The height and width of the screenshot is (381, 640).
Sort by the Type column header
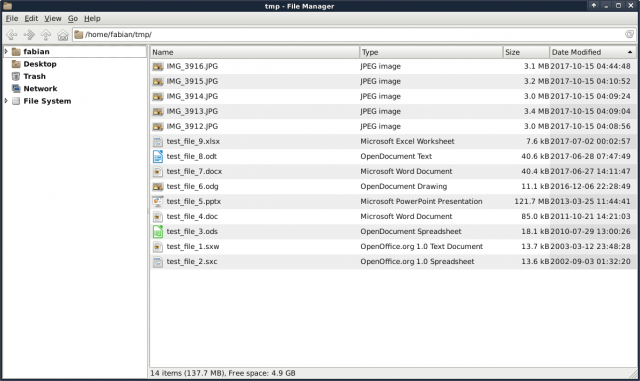click(x=431, y=52)
